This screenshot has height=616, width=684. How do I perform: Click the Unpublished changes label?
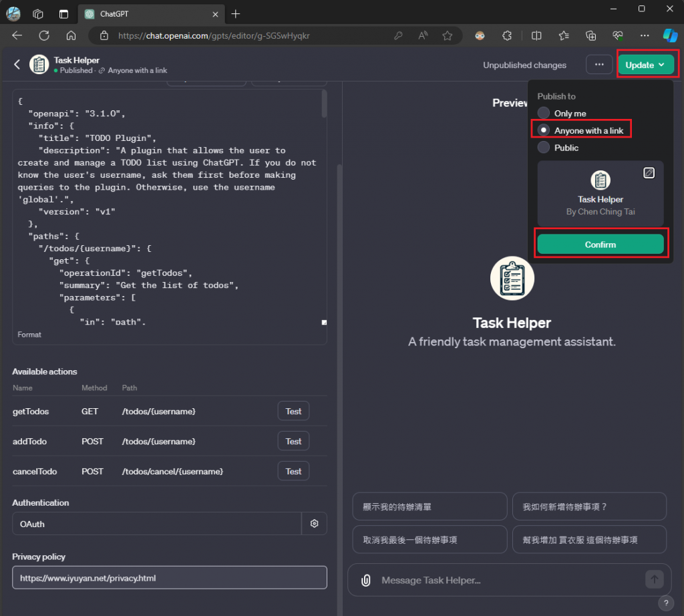click(524, 65)
